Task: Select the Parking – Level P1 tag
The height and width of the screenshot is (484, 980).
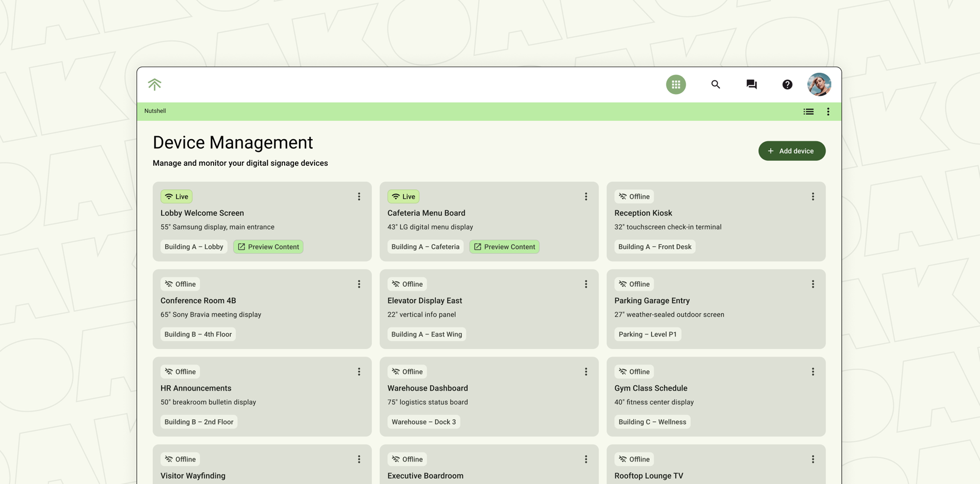Action: pos(648,334)
